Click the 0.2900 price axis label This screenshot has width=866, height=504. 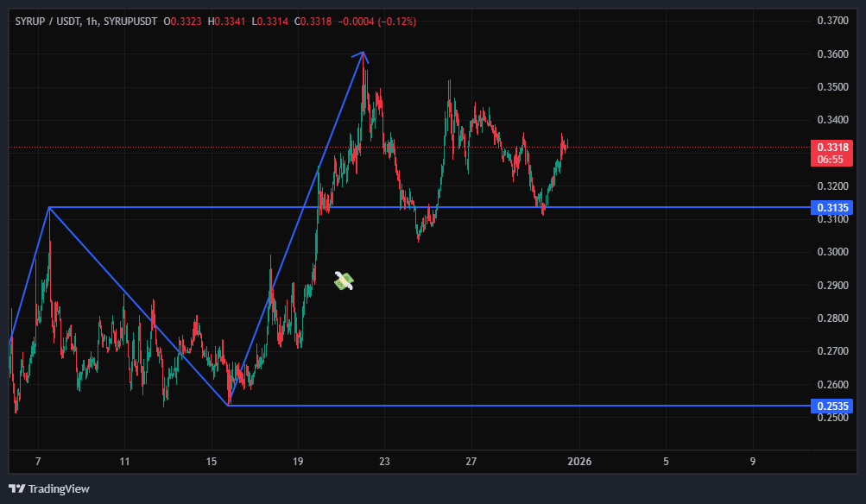[x=832, y=285]
